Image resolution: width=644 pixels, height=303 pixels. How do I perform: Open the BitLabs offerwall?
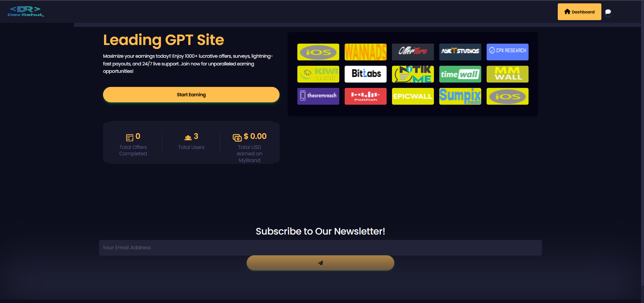pyautogui.click(x=365, y=74)
